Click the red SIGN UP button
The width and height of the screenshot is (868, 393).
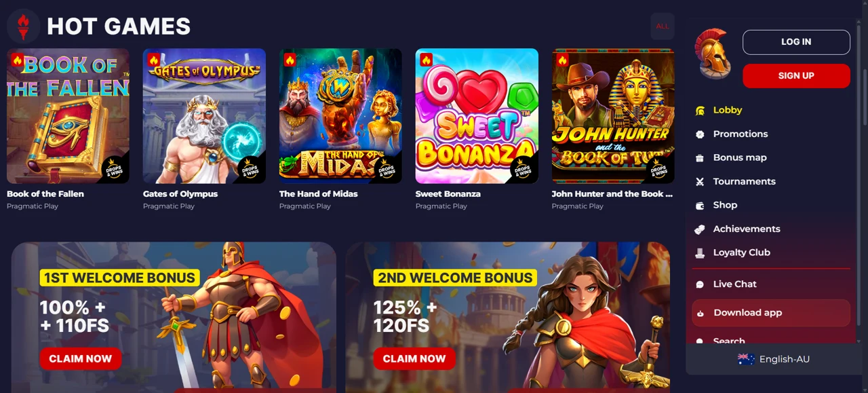pyautogui.click(x=796, y=76)
